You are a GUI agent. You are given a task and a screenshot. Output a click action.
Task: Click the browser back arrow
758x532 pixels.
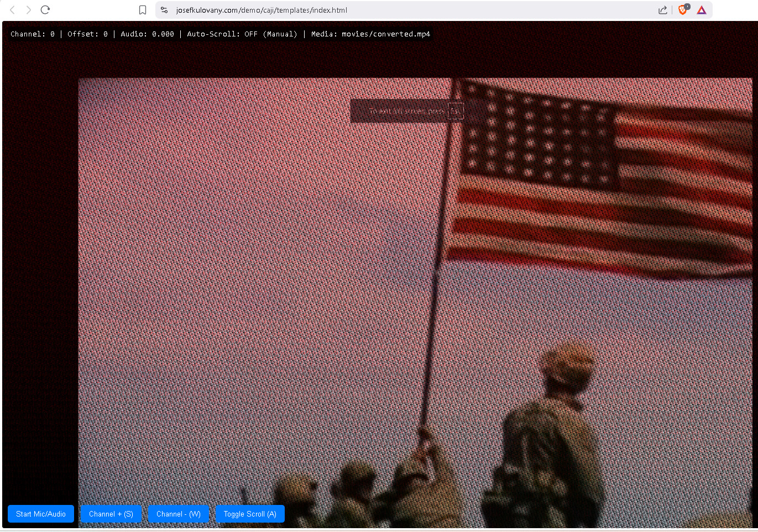[12, 10]
